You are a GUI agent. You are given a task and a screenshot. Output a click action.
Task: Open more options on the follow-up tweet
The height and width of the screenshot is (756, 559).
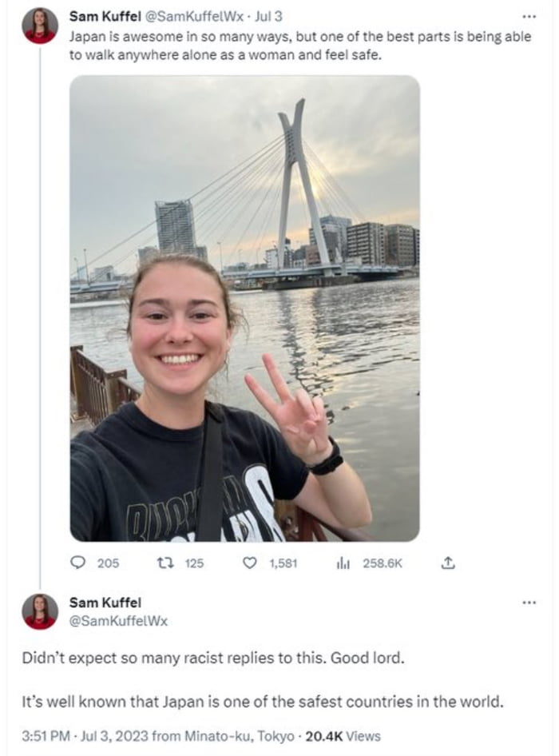coord(528,603)
